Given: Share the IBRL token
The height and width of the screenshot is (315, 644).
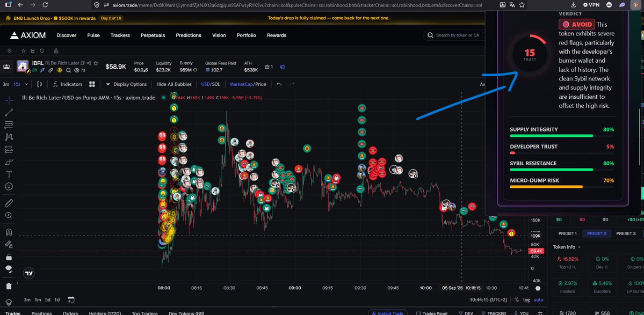Looking at the screenshot, I should 89,63.
